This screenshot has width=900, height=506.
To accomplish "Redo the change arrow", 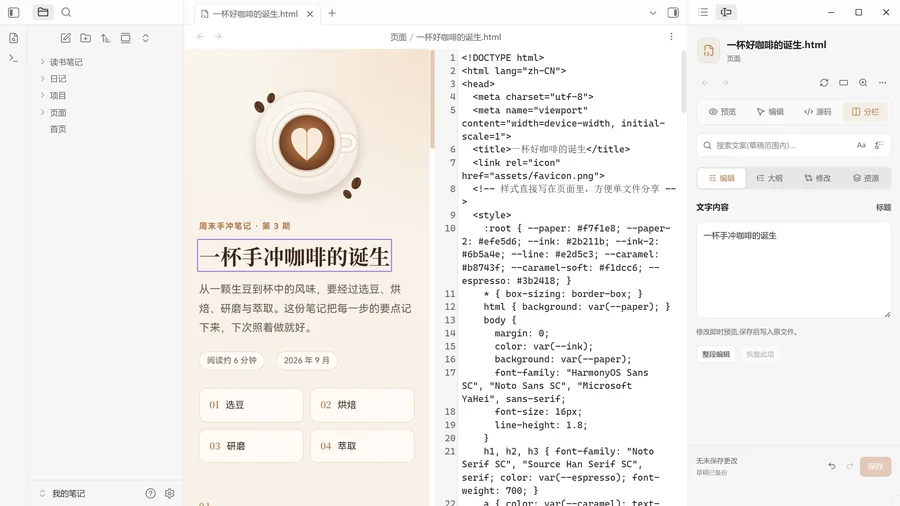I will pyautogui.click(x=849, y=466).
